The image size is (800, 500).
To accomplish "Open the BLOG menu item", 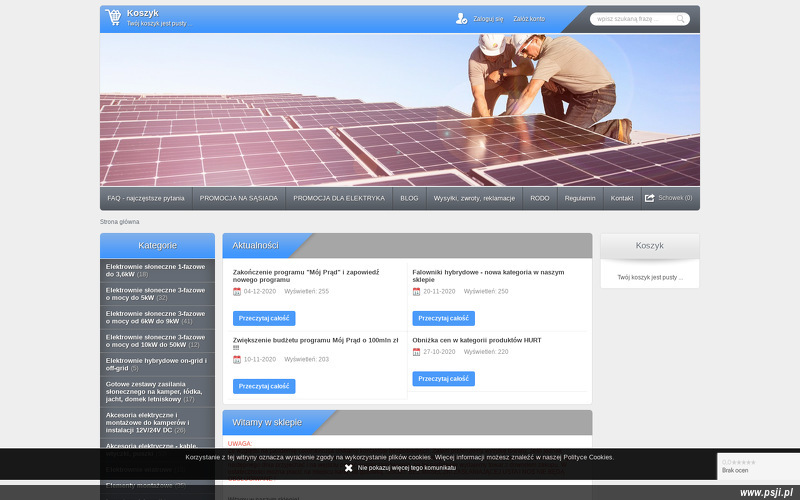I will click(409, 198).
